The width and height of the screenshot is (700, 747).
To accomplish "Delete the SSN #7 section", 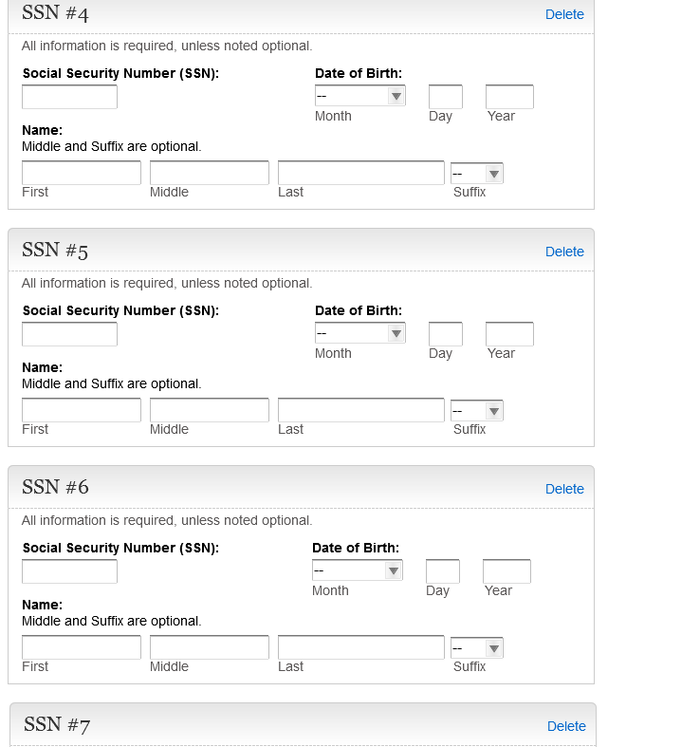I will point(566,726).
